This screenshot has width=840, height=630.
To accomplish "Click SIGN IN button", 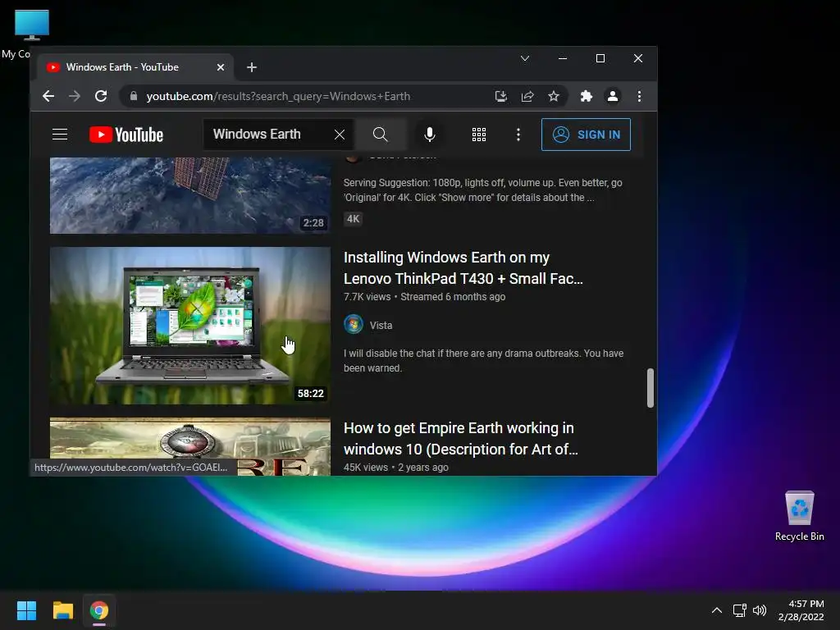I will [x=586, y=135].
